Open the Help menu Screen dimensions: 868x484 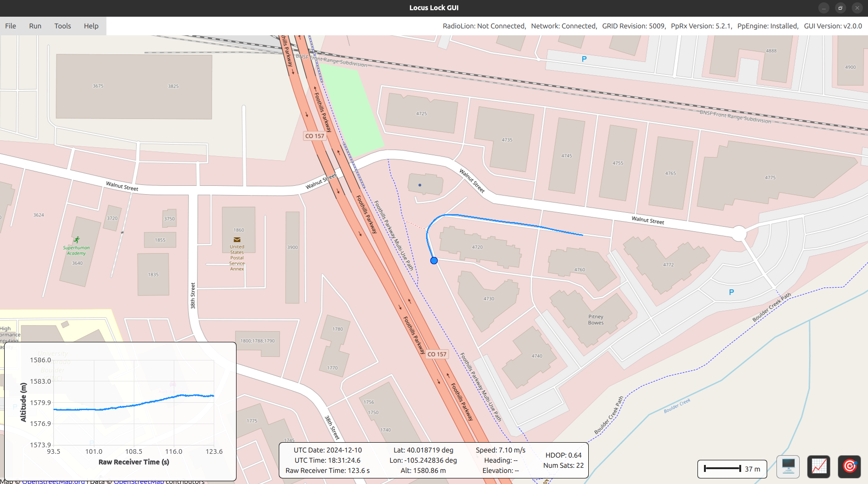91,26
